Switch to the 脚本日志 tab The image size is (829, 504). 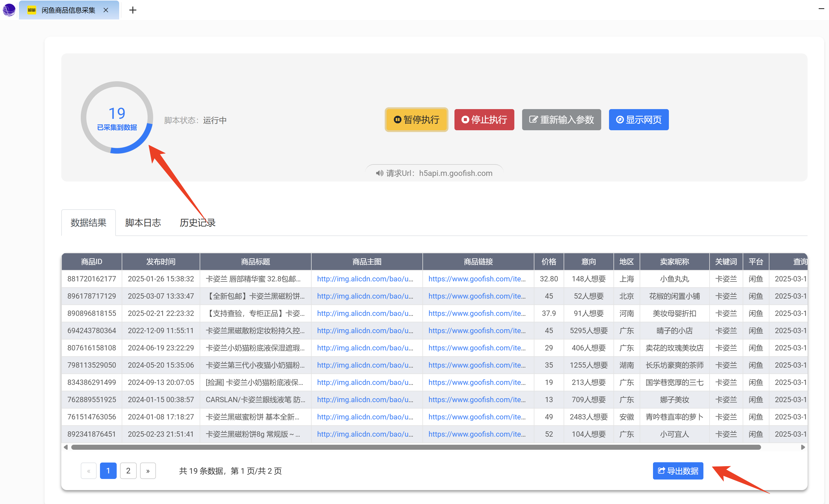point(143,223)
